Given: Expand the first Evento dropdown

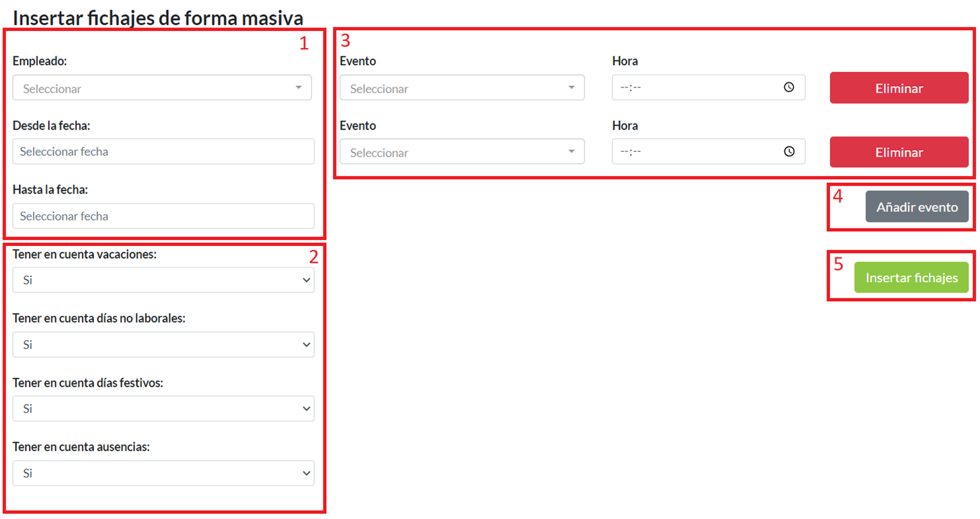Looking at the screenshot, I should pyautogui.click(x=461, y=88).
